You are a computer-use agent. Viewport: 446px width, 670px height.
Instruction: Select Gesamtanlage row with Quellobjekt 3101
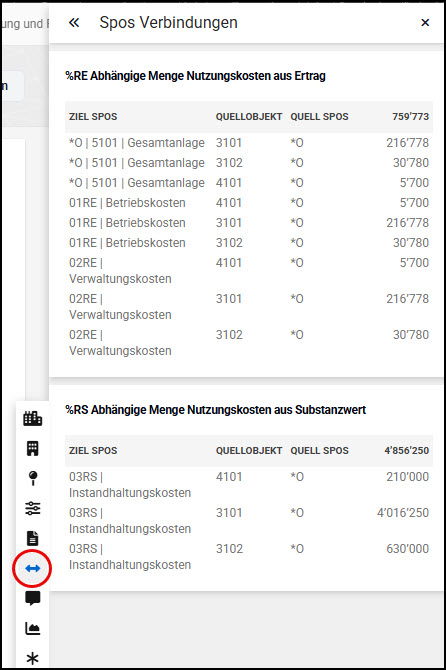click(x=249, y=143)
